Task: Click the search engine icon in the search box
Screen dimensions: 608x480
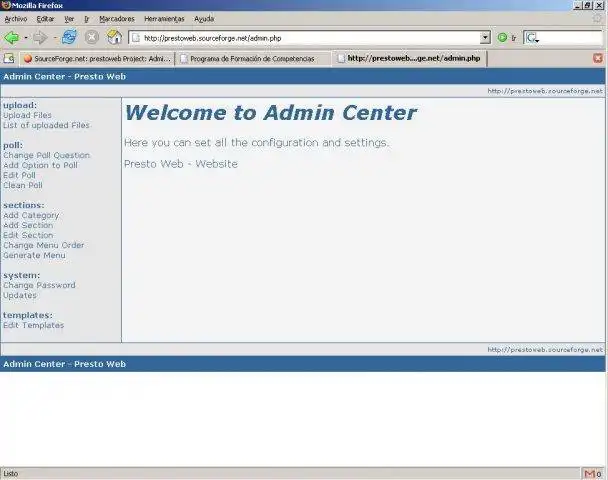Action: [x=531, y=38]
